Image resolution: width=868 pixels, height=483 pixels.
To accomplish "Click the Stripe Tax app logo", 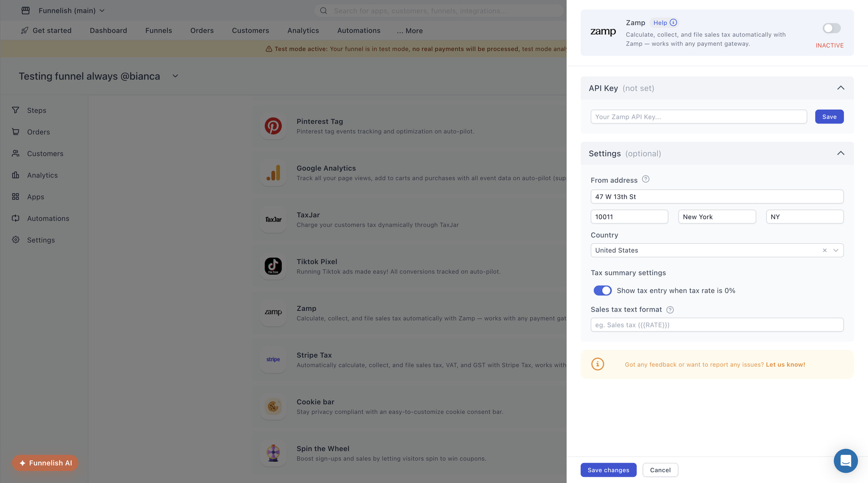I will (273, 360).
